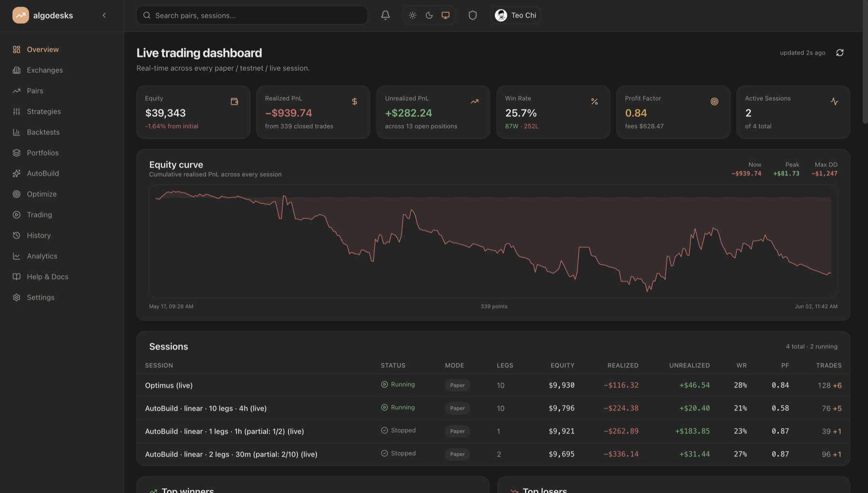The image size is (868, 493).
Task: Click Stopped status of 2 legs session
Action: coord(398,453)
